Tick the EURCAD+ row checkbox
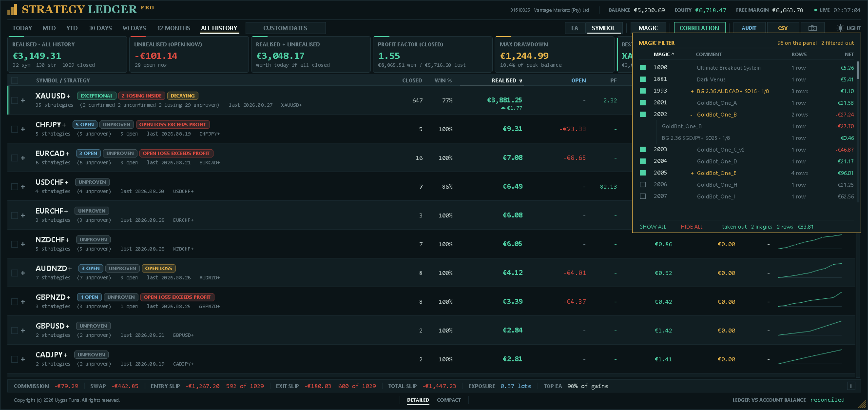The height and width of the screenshot is (410, 868). [x=15, y=158]
